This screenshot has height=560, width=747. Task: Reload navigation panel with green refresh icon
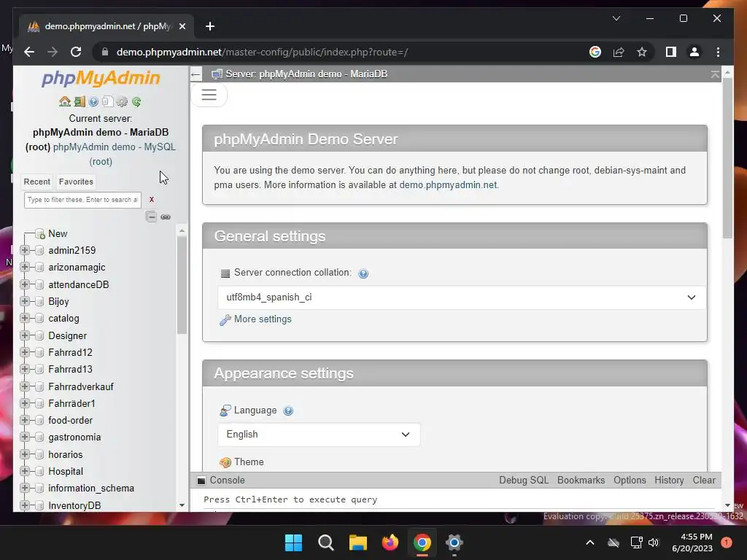pos(136,101)
